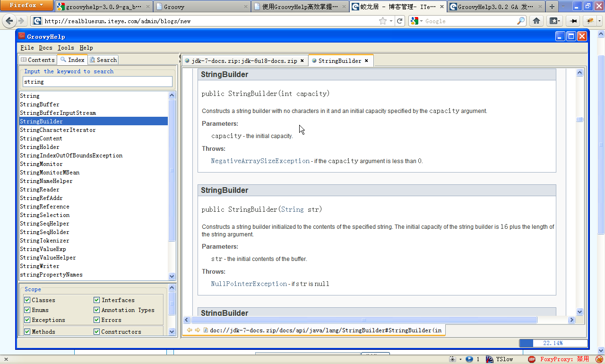Toggle the Exceptions scope checkbox

pos(27,320)
